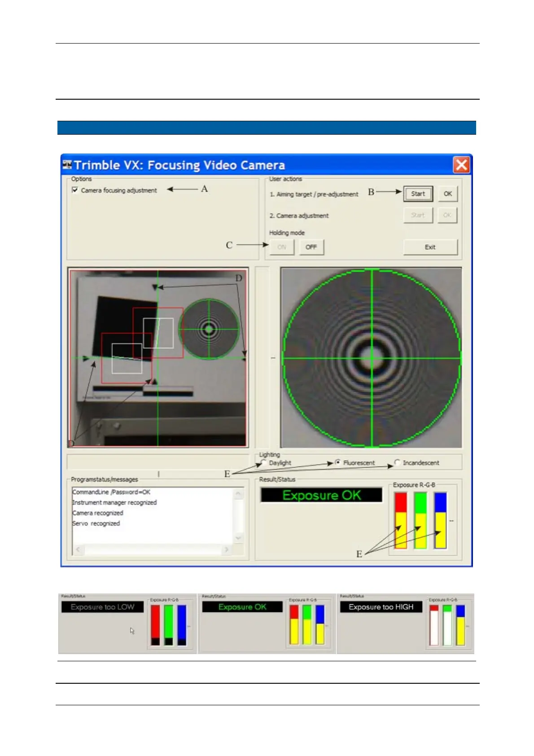Click the messages list scroll-left arrow
Viewport: 534px width, 756px height.
tap(78, 549)
